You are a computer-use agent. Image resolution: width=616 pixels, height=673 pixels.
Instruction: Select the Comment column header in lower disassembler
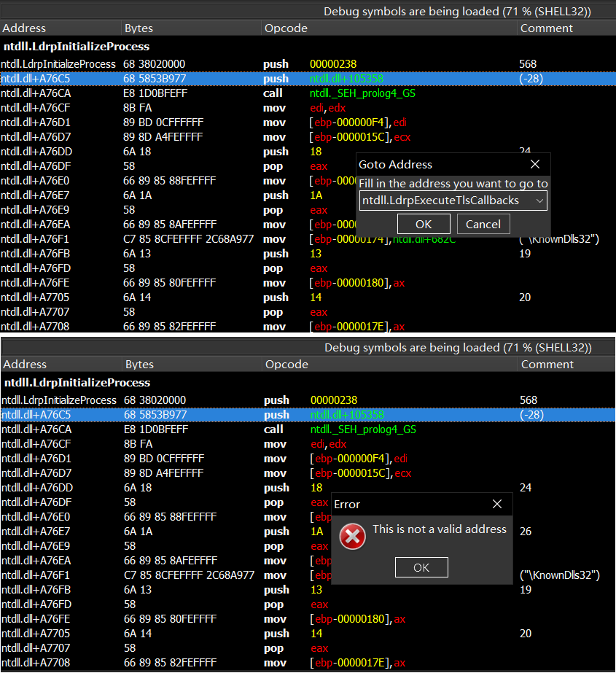click(x=547, y=365)
